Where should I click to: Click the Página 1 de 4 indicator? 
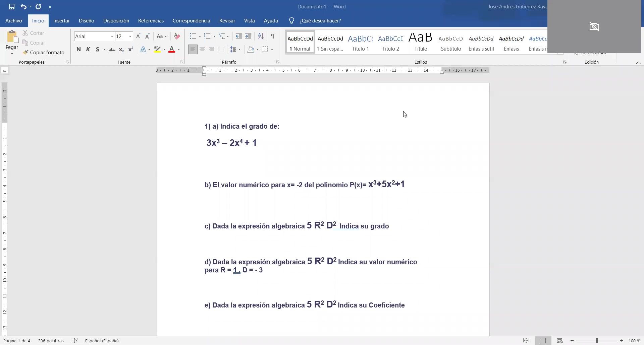(x=17, y=341)
